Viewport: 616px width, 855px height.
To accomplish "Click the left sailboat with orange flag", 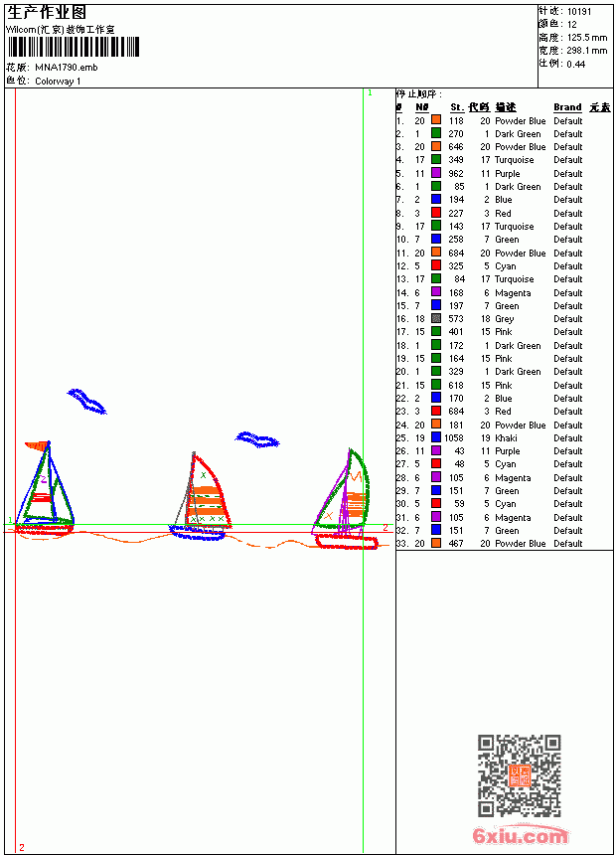I will coord(45,488).
